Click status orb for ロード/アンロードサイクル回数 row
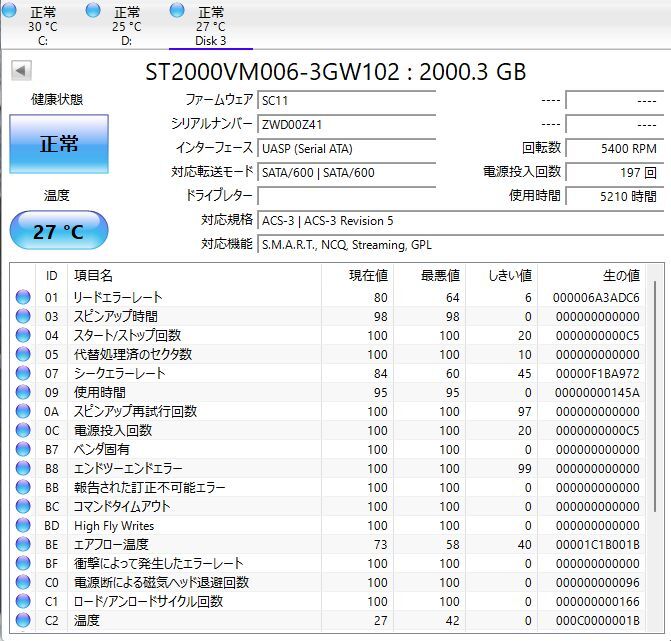 (23, 601)
